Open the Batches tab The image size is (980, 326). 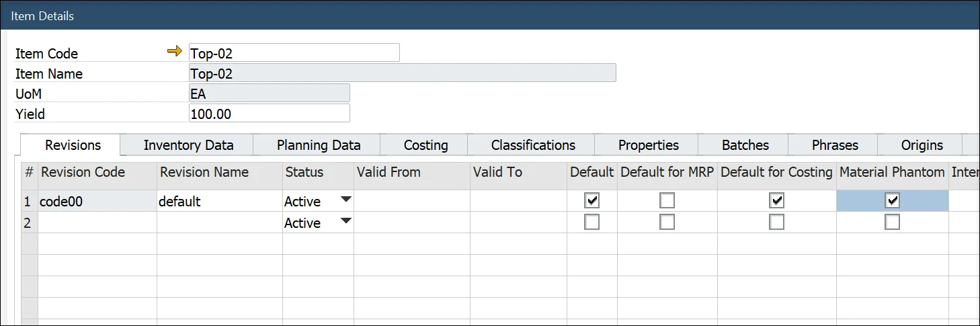pos(745,145)
